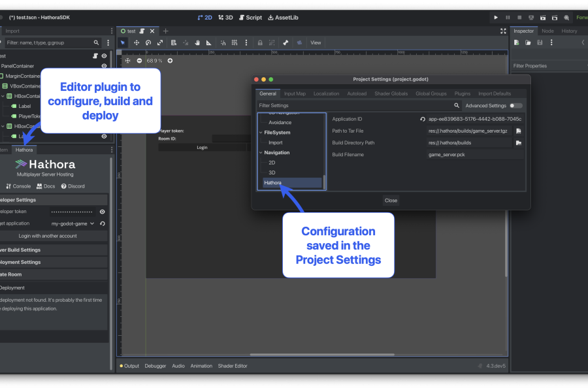Pause the running project
Screen dimensions: 588x392
click(508, 18)
